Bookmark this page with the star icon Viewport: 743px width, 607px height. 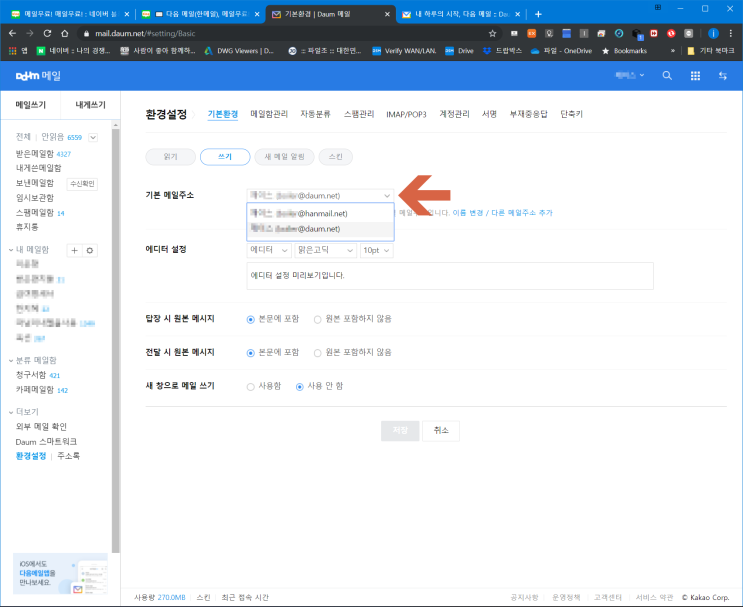click(x=492, y=34)
